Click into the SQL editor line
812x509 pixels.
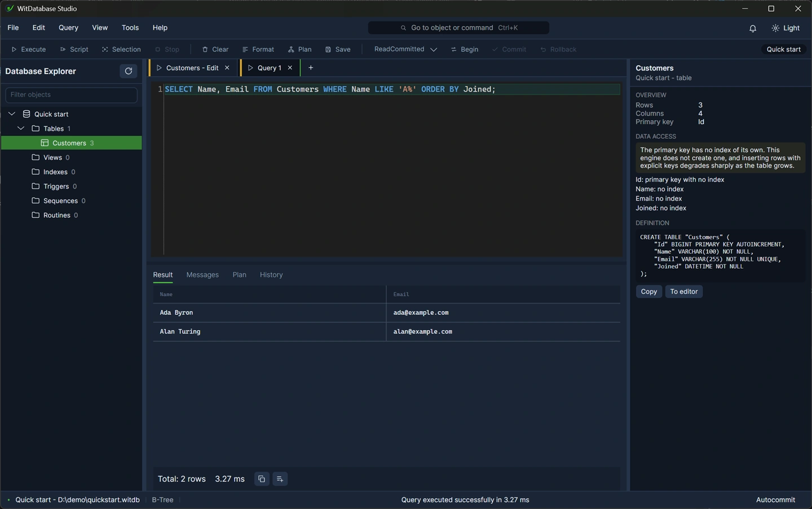click(x=391, y=89)
